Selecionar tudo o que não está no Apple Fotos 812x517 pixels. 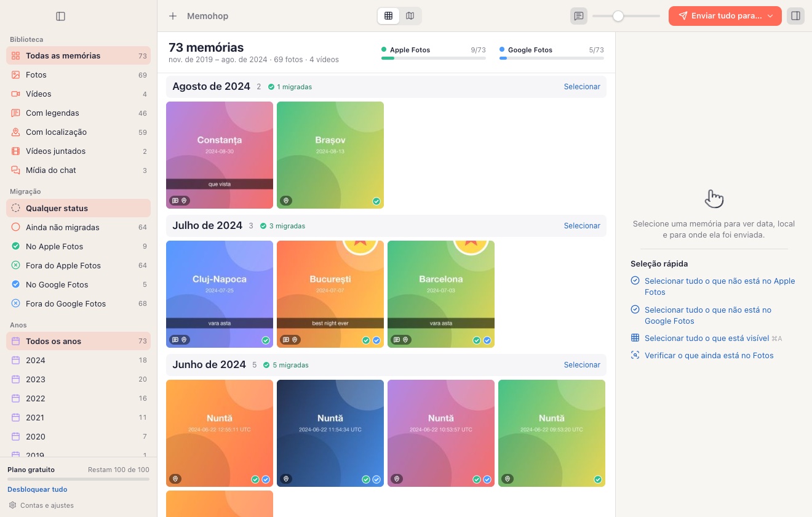[713, 286]
